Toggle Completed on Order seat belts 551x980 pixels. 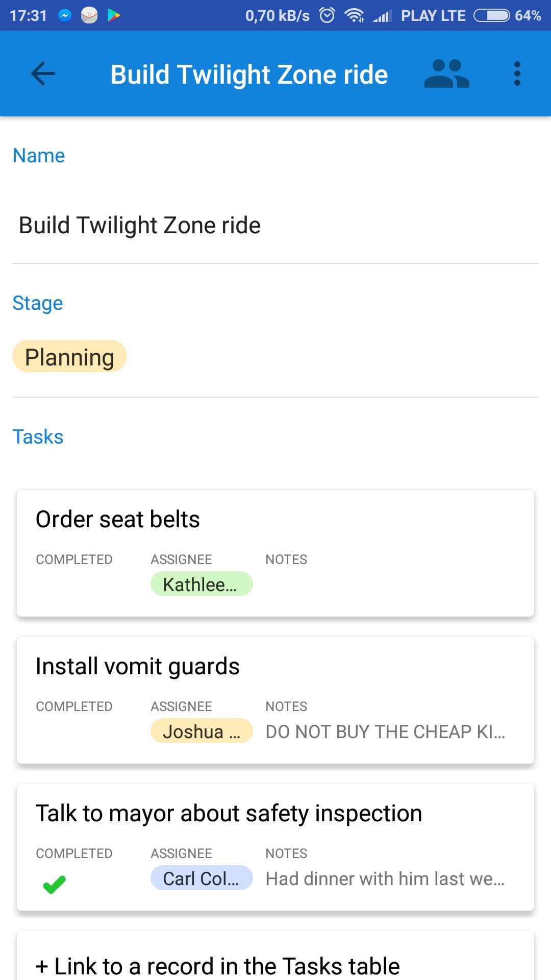point(74,584)
